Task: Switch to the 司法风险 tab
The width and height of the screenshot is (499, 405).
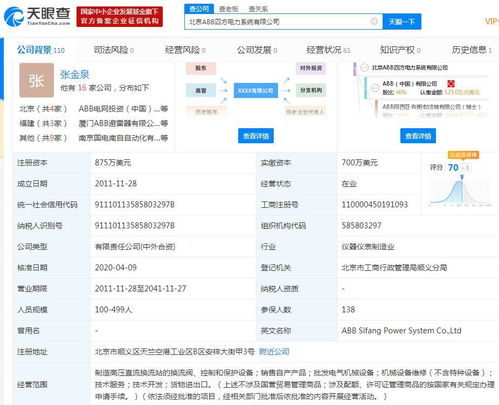Action: [x=114, y=50]
